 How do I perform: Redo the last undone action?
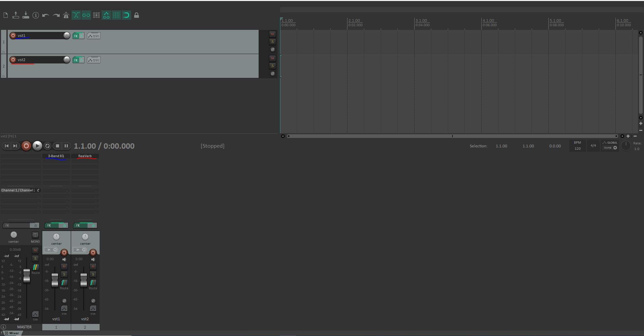point(56,15)
